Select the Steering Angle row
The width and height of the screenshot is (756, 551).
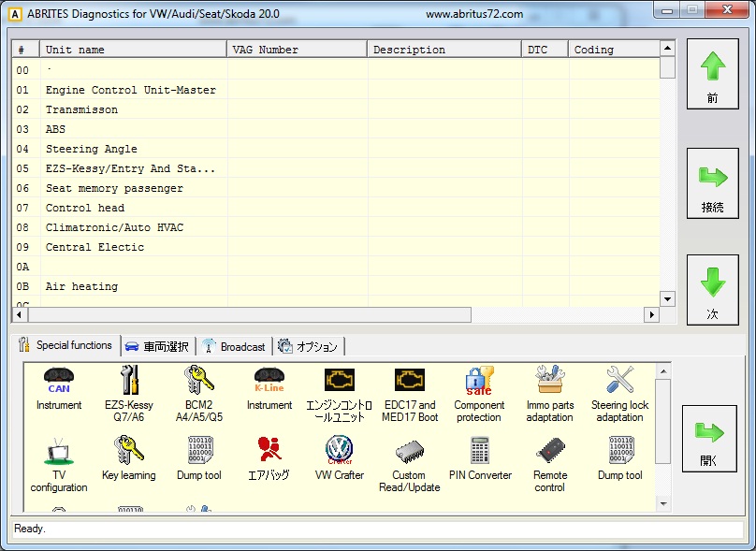(336, 149)
